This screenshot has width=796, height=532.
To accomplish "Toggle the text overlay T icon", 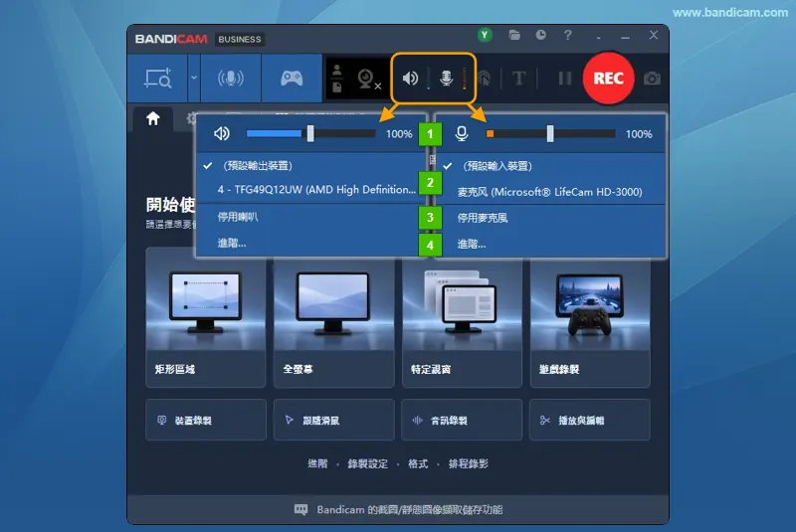I will [518, 79].
